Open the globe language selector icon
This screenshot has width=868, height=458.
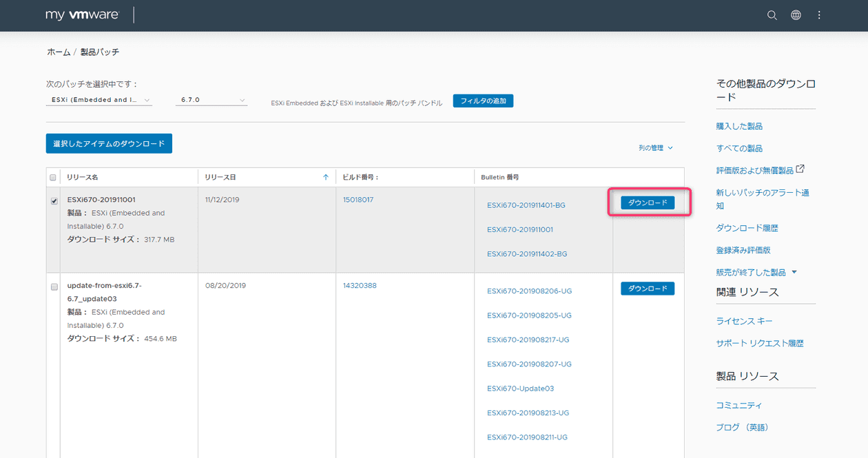[x=796, y=15]
